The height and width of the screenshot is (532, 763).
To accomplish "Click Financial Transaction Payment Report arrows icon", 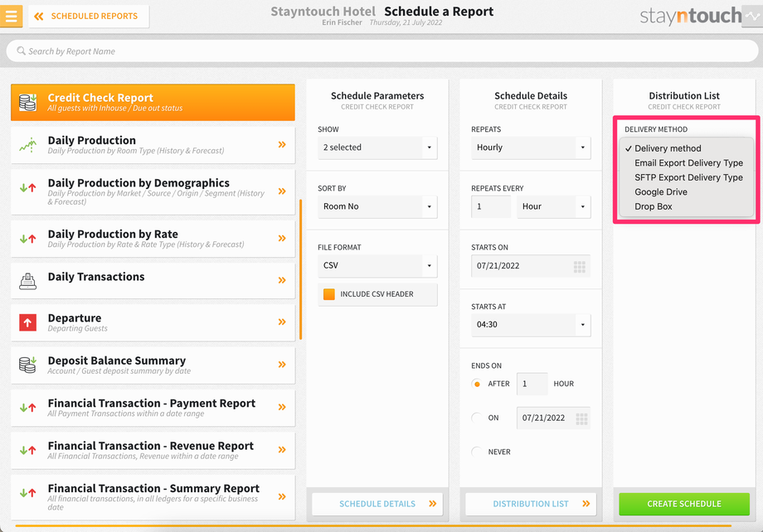I will pos(27,408).
